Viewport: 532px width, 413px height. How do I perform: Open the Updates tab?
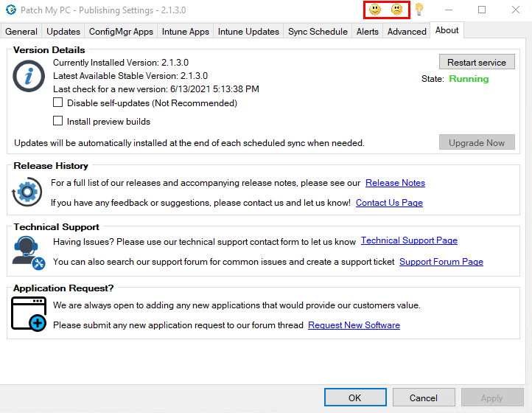(63, 31)
